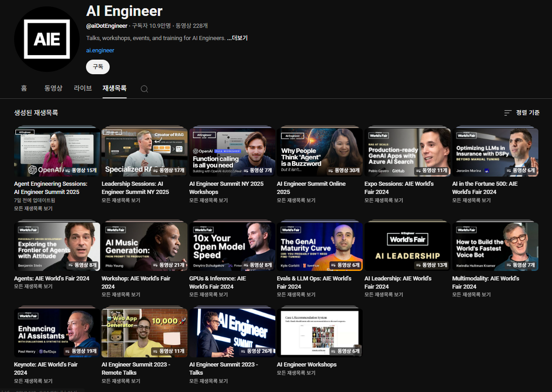The height and width of the screenshot is (392, 552).
Task: Click title 'AI Engineer Summit 2023 - Talks'
Action: (x=223, y=368)
